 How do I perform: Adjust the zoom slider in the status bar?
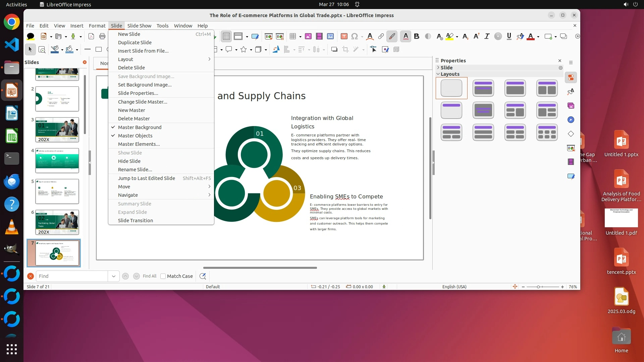pyautogui.click(x=538, y=287)
